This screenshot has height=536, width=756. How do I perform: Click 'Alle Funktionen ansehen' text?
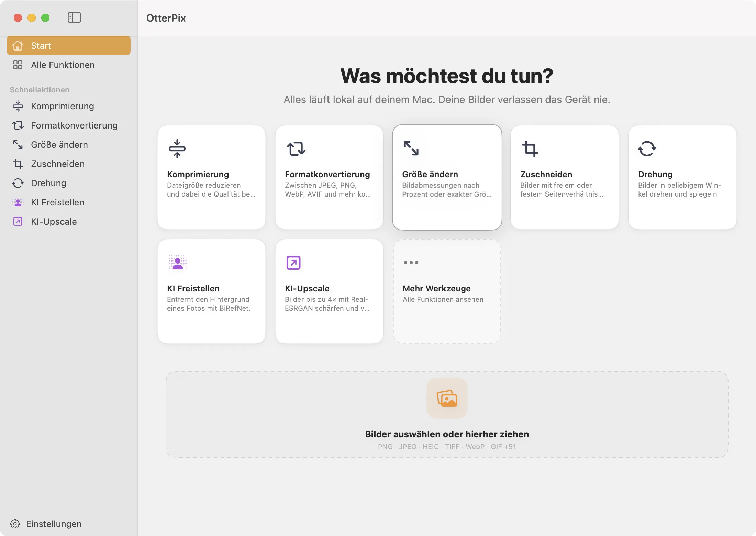point(443,299)
